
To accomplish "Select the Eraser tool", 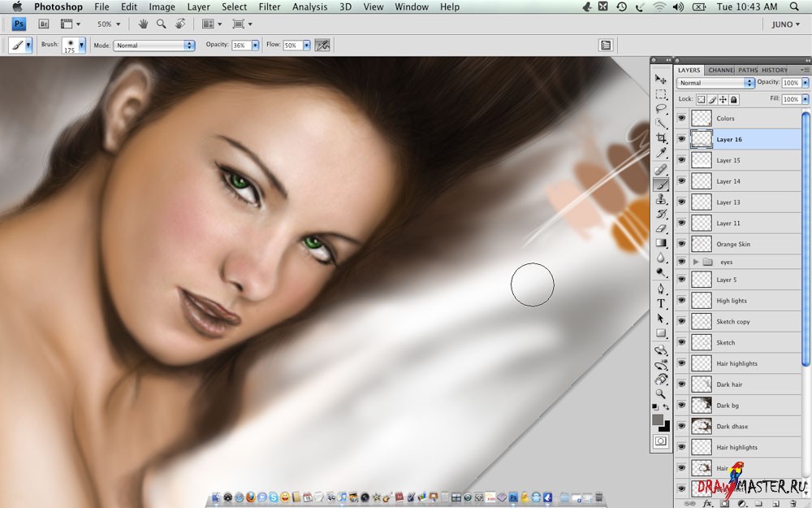I will [661, 228].
